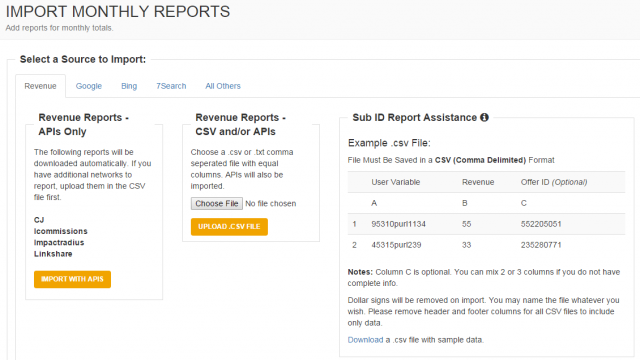Screen dimensions: 640x360
Task: Click cell 95310purl1134
Action: (x=398, y=224)
